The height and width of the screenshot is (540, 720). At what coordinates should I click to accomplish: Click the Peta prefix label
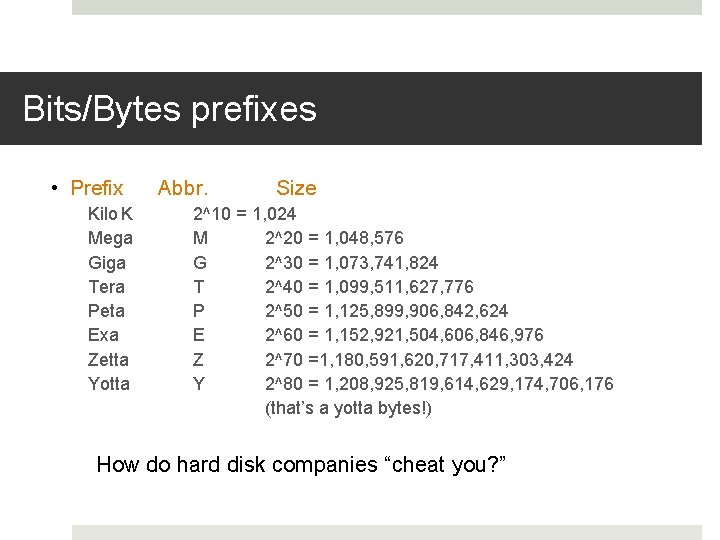tap(106, 311)
